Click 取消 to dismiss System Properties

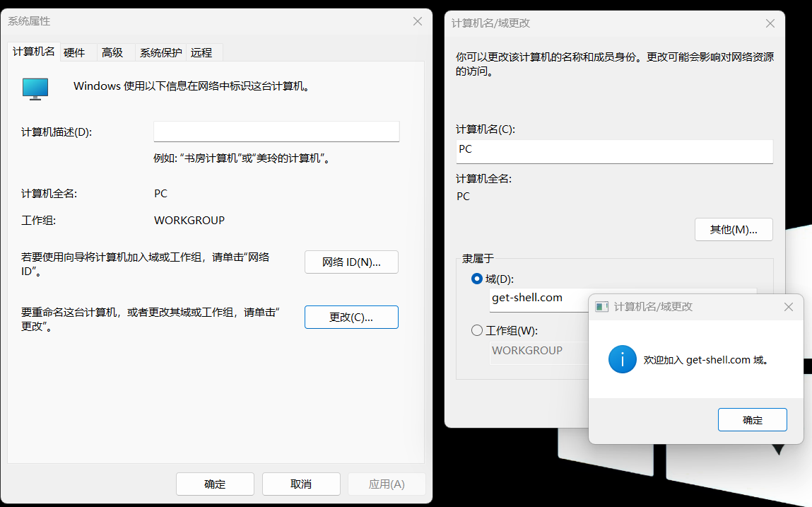pos(301,484)
